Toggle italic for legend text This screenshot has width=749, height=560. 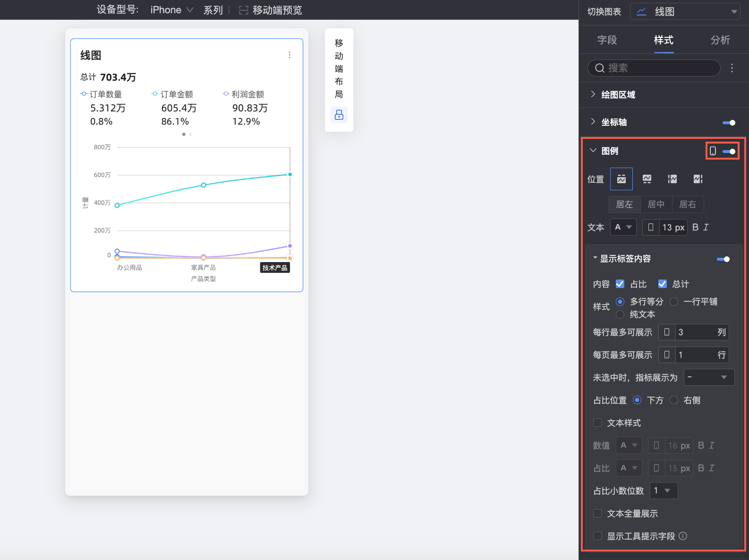click(706, 228)
